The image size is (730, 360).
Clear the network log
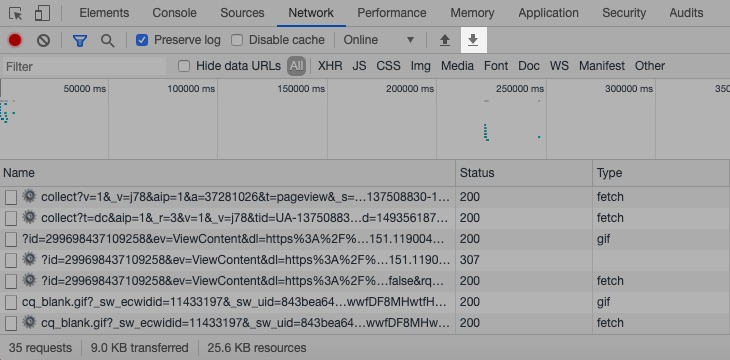click(x=43, y=41)
